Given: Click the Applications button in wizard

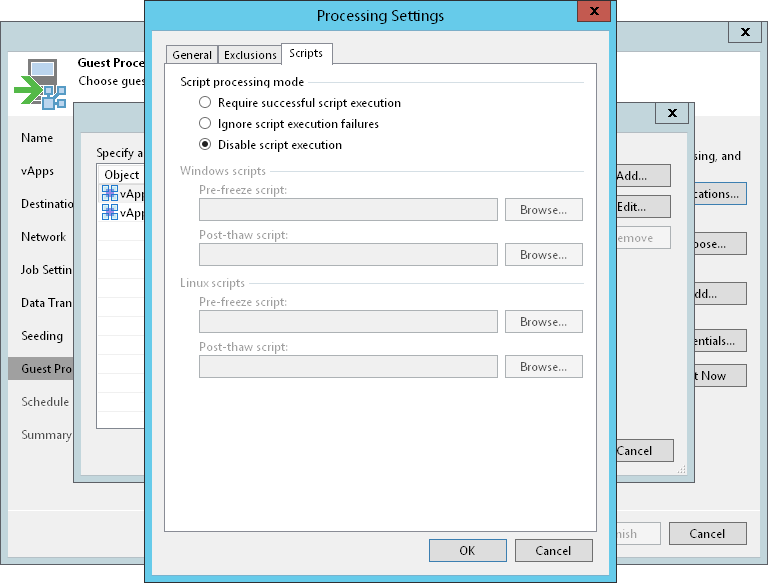Looking at the screenshot, I should coord(720,194).
